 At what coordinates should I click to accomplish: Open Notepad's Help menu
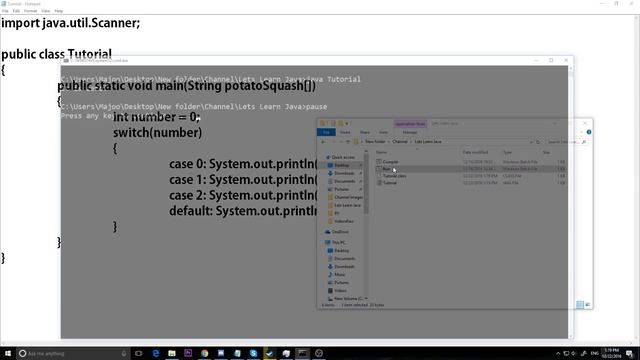(x=58, y=11)
